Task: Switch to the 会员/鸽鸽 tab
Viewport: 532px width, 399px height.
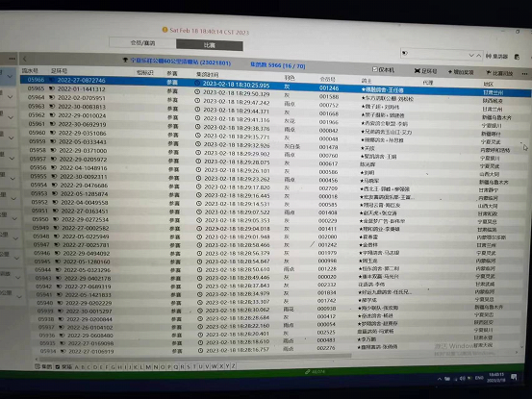Action: coord(142,42)
